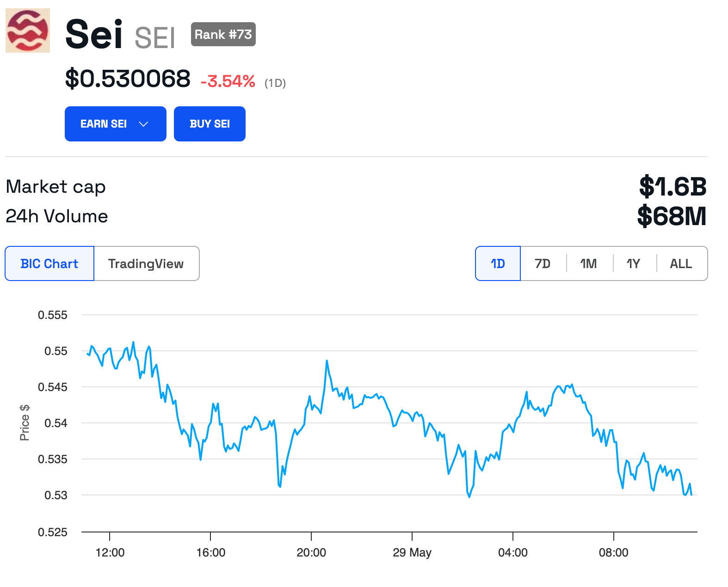Viewport: 728px width, 587px height.
Task: Click the $1.6B market cap value
Action: tap(672, 187)
